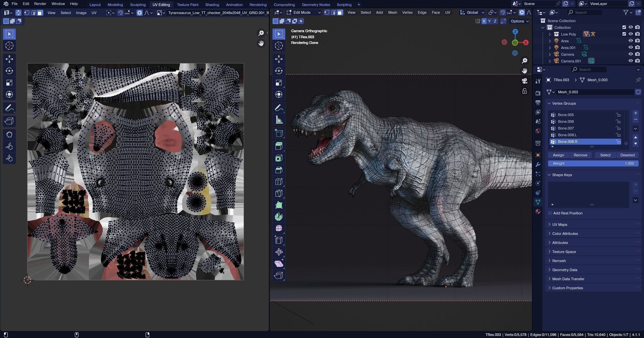Add a new vertex group with plus button
644x338 pixels.
tap(636, 113)
